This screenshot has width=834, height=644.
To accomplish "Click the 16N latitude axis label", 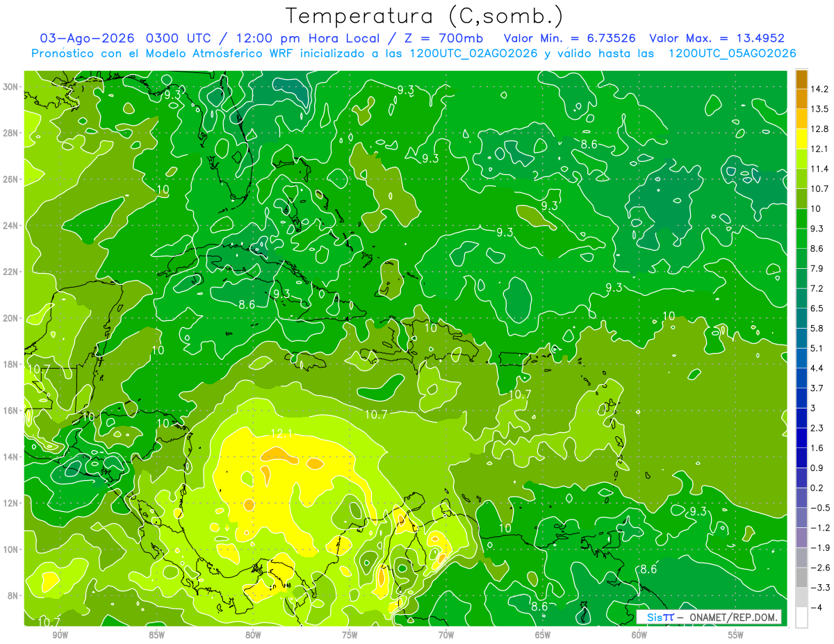I will pyautogui.click(x=12, y=411).
